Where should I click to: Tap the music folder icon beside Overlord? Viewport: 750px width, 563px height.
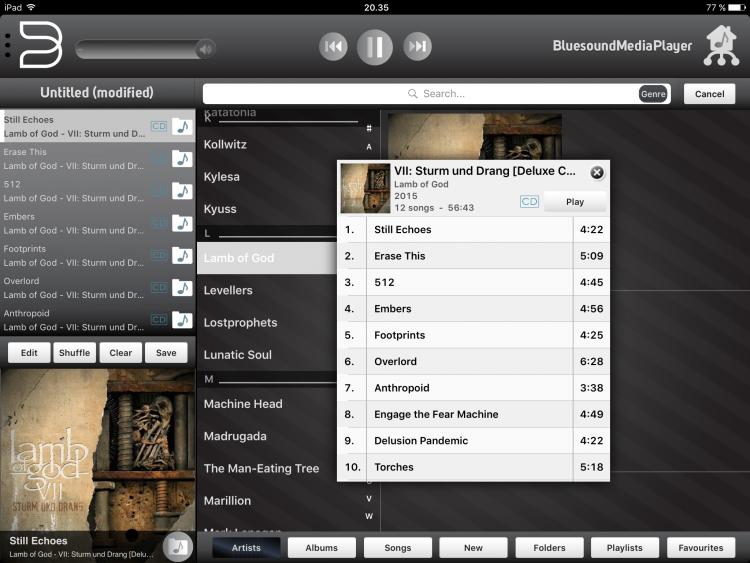click(182, 288)
